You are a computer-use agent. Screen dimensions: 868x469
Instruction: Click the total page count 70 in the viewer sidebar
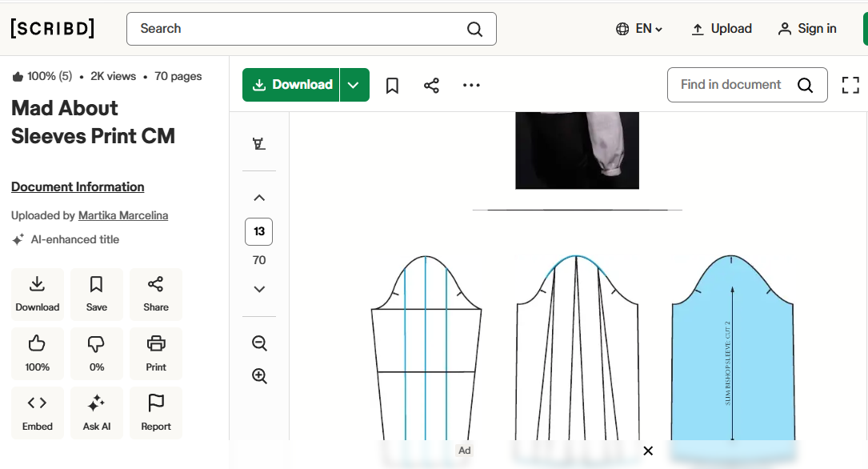click(259, 260)
